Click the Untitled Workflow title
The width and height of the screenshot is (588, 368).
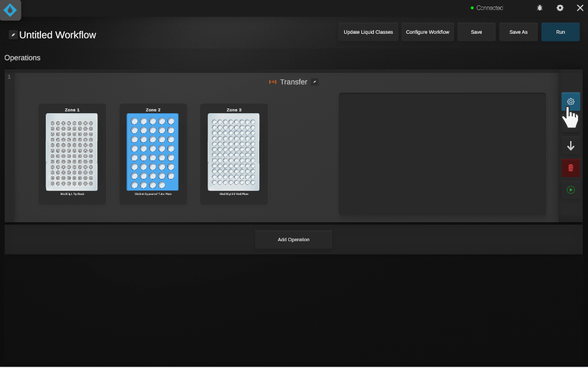tap(58, 35)
